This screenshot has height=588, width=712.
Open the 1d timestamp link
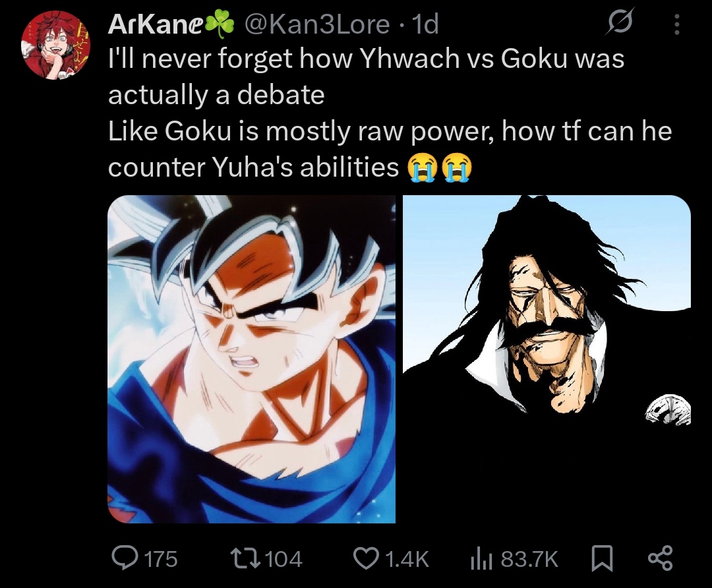tap(424, 24)
